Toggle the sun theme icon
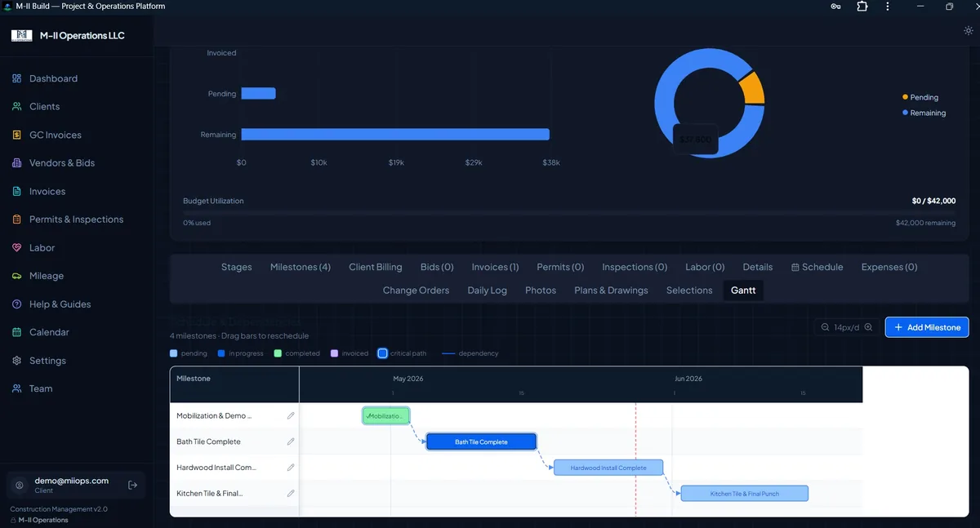 (x=968, y=31)
